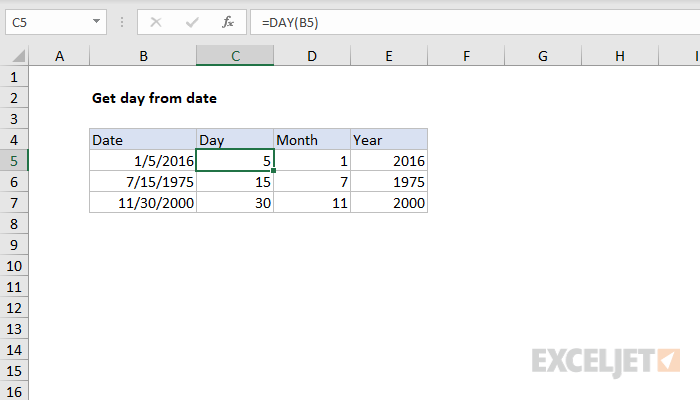This screenshot has width=700, height=400.
Task: Select the active cell showing day 5
Action: point(235,161)
